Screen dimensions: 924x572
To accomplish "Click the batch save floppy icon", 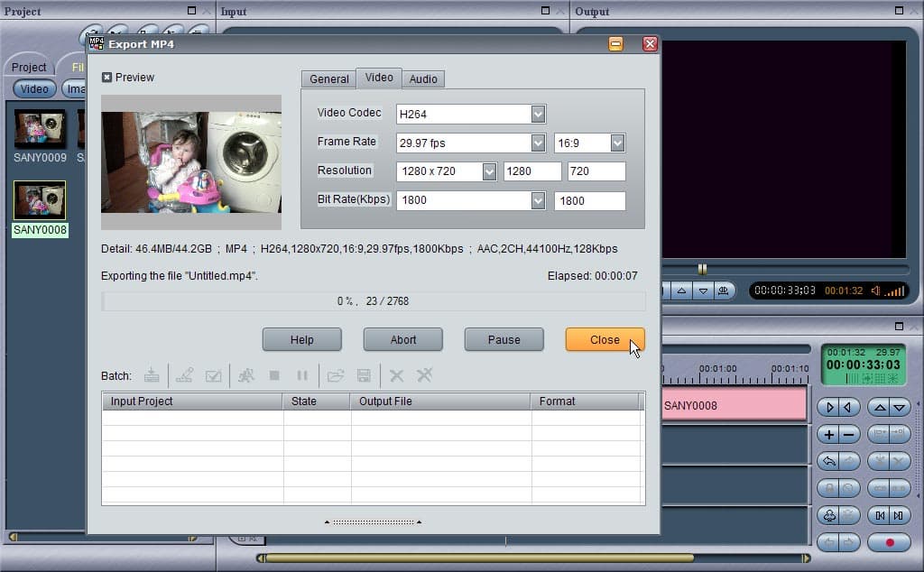I will point(365,375).
